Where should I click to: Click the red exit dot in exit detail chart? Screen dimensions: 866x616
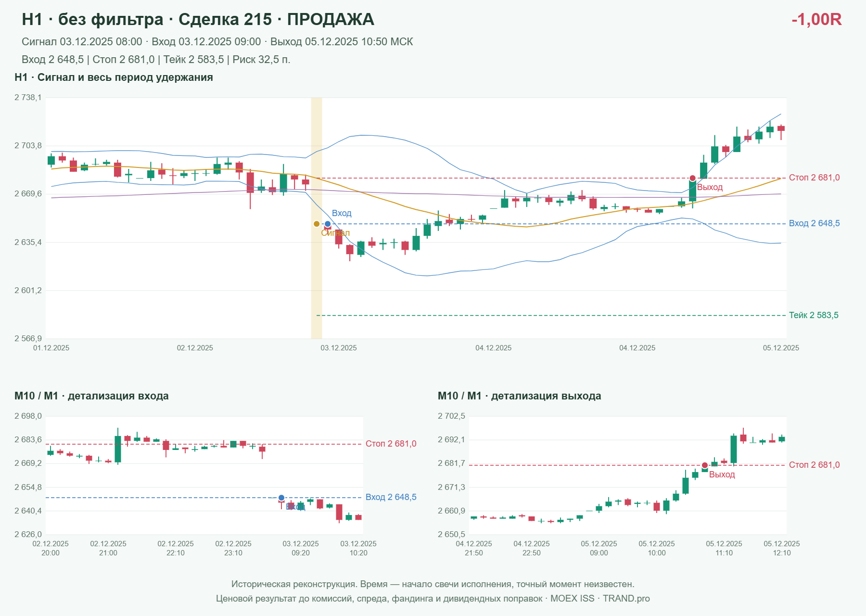click(705, 465)
